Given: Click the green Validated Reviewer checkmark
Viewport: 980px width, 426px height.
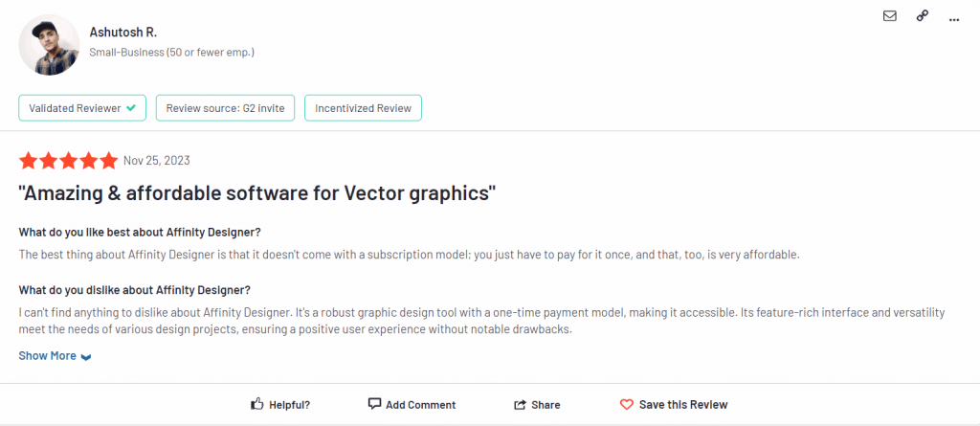Looking at the screenshot, I should (x=130, y=107).
